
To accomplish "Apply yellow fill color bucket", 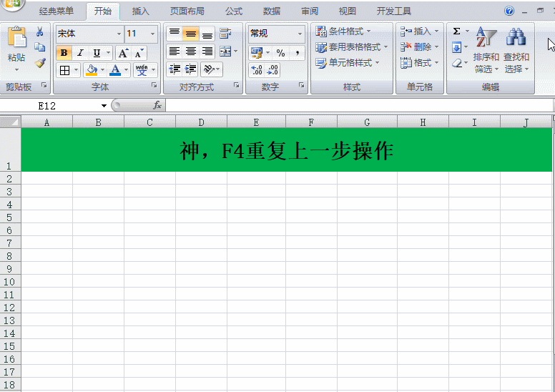I will click(92, 70).
